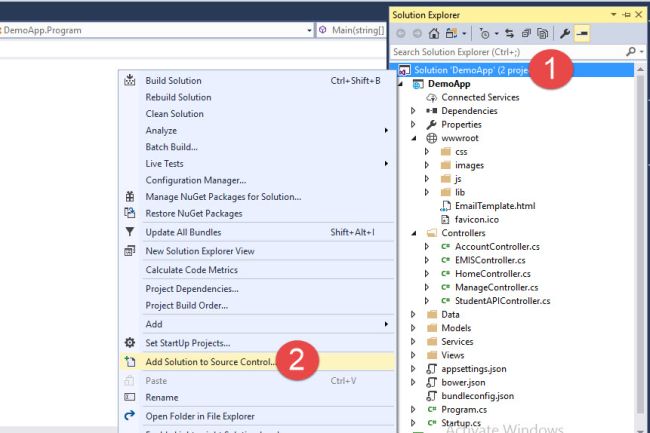
Task: Select StudentAPIController.cs file
Action: click(x=502, y=301)
